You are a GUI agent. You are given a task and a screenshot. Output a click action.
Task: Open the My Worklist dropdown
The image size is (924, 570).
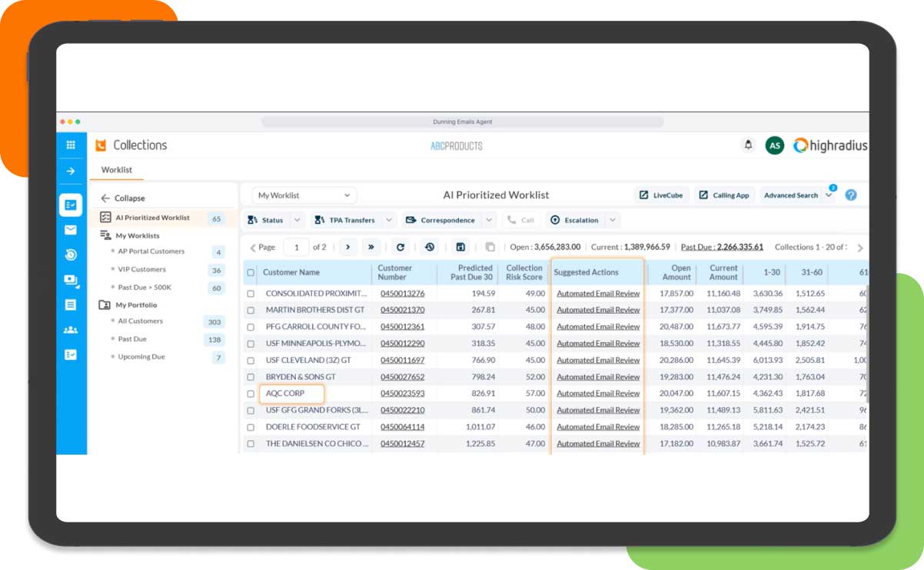tap(304, 195)
